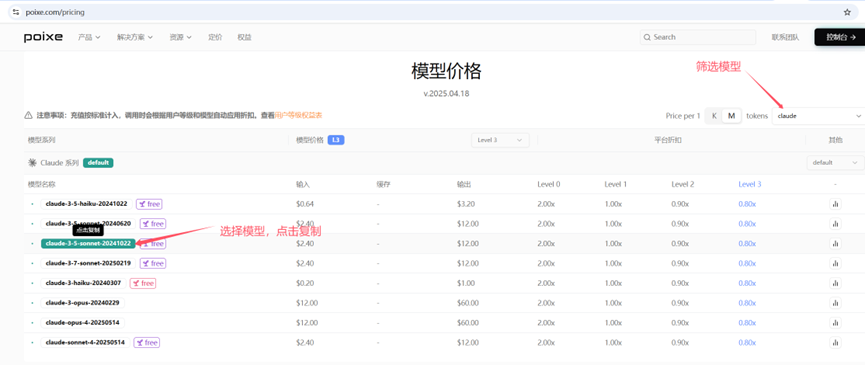Click the Level 3 column header
This screenshot has height=365, width=865.
(750, 184)
